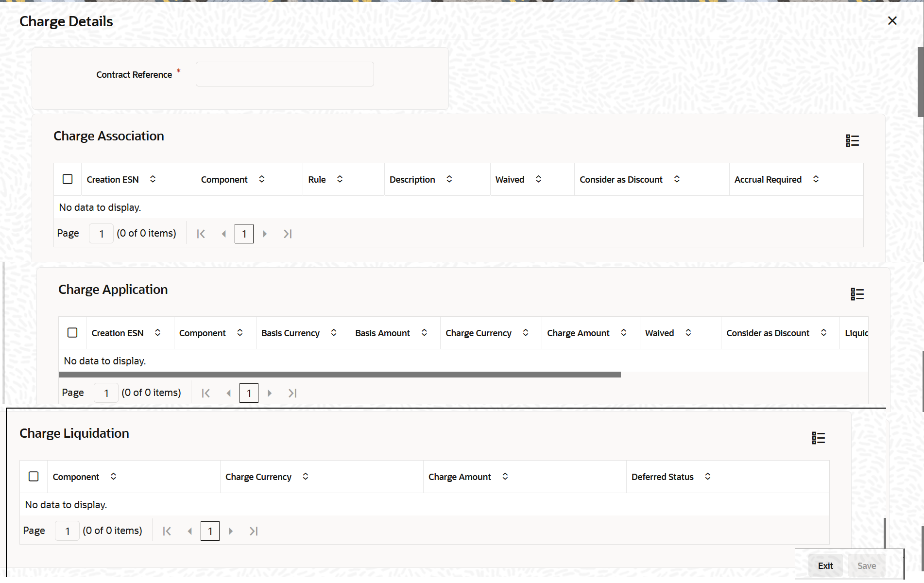The width and height of the screenshot is (924, 583).
Task: Click Charge Application page number input
Action: pos(106,393)
